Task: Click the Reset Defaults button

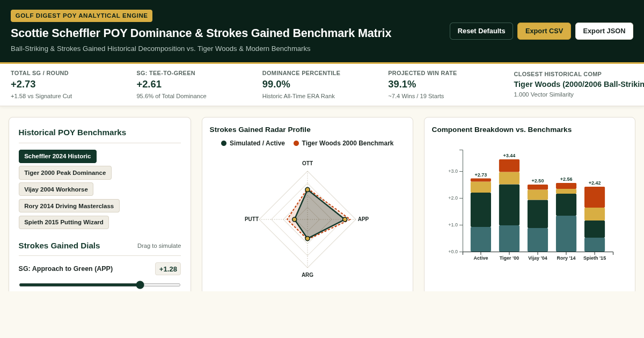Action: pos(481,31)
